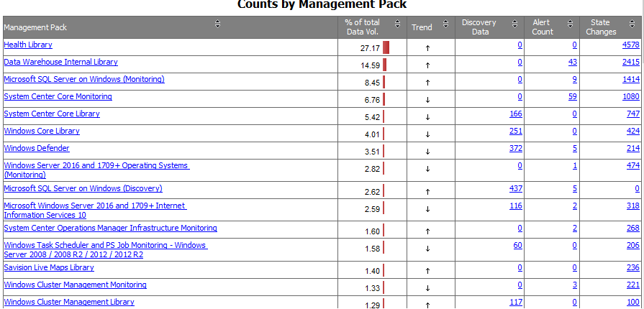Open Internet Information Services 10 pack link
Viewport: 644px width, 309px height.
[95, 210]
